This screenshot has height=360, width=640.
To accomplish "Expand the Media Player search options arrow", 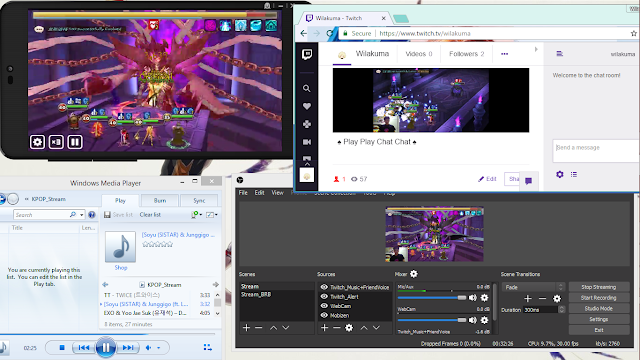I will [x=82, y=215].
